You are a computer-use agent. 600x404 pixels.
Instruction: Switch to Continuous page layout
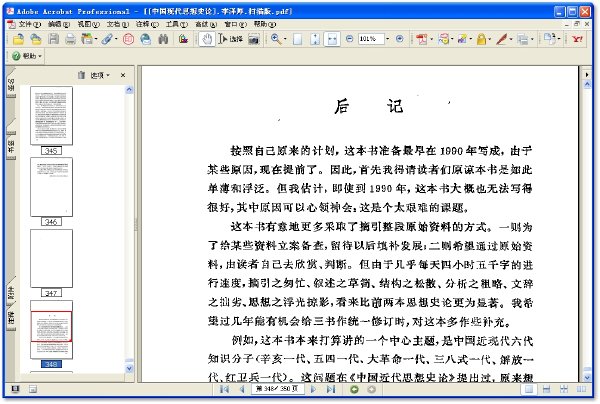click(x=546, y=389)
